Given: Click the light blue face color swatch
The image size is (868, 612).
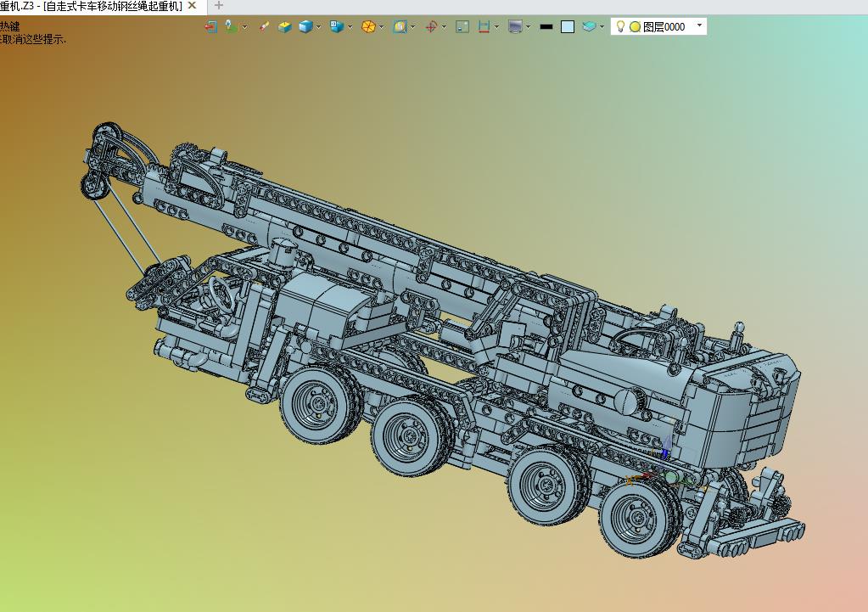Looking at the screenshot, I should (x=568, y=26).
